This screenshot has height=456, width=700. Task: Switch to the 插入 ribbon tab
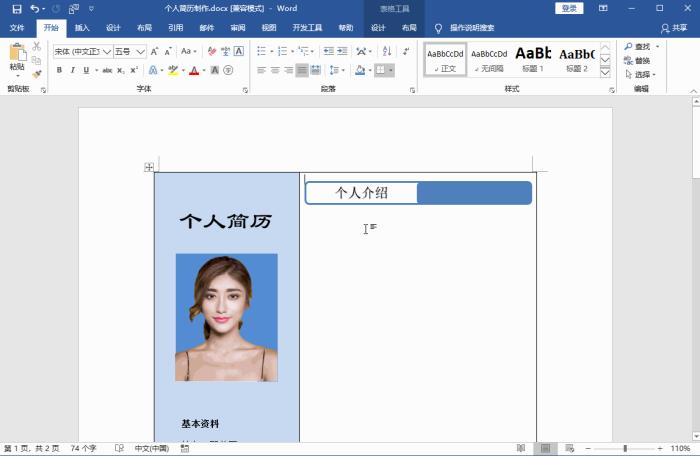(x=82, y=28)
